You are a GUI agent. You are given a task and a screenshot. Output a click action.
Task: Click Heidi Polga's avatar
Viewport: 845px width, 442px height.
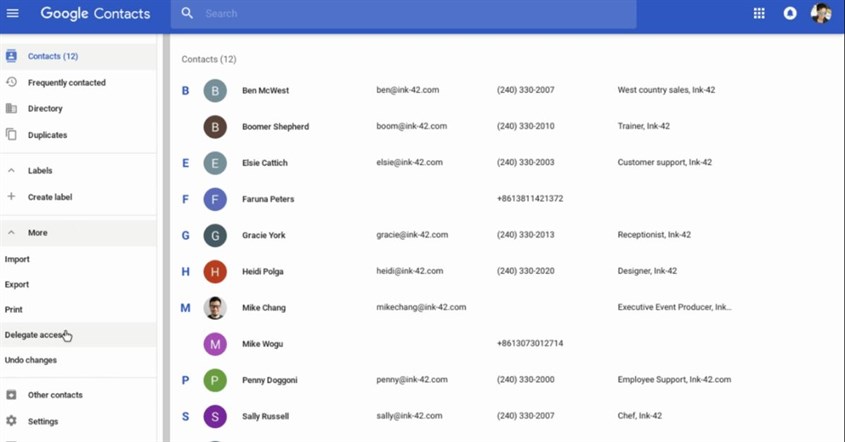tap(215, 272)
